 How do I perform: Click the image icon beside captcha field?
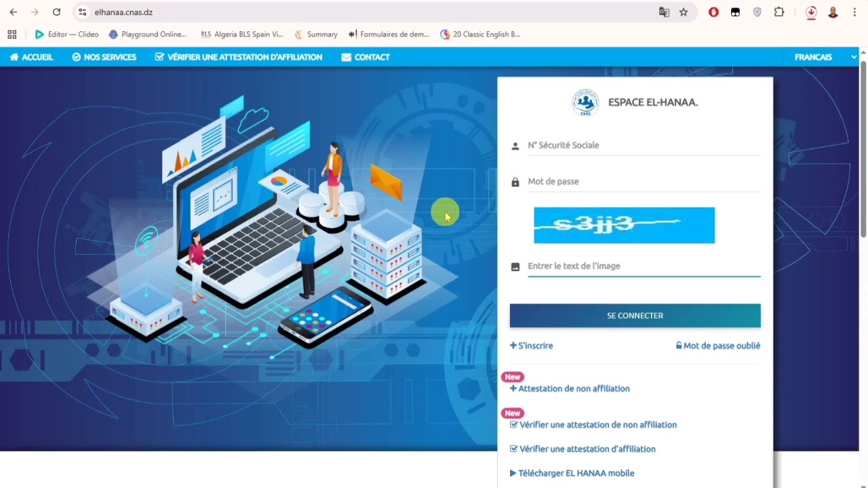(x=515, y=267)
